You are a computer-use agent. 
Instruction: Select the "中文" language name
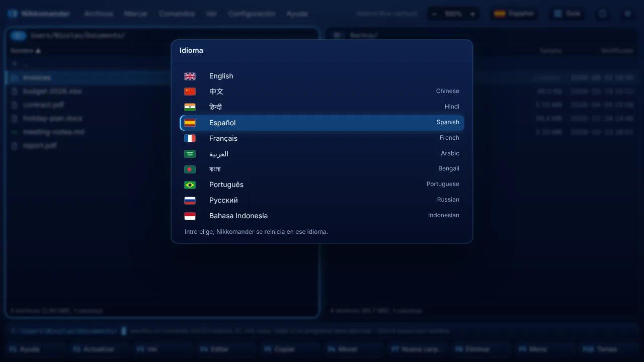pos(216,92)
